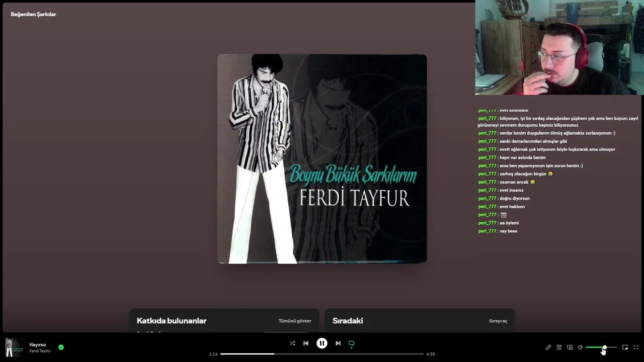Exit full screen mode icon
Image resolution: width=644 pixels, height=362 pixels.
click(x=636, y=347)
